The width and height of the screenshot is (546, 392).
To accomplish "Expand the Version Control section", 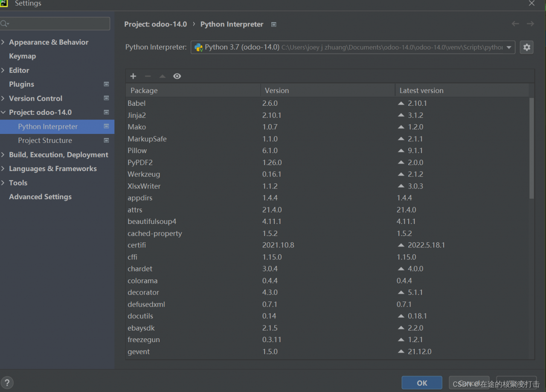I will pos(3,98).
